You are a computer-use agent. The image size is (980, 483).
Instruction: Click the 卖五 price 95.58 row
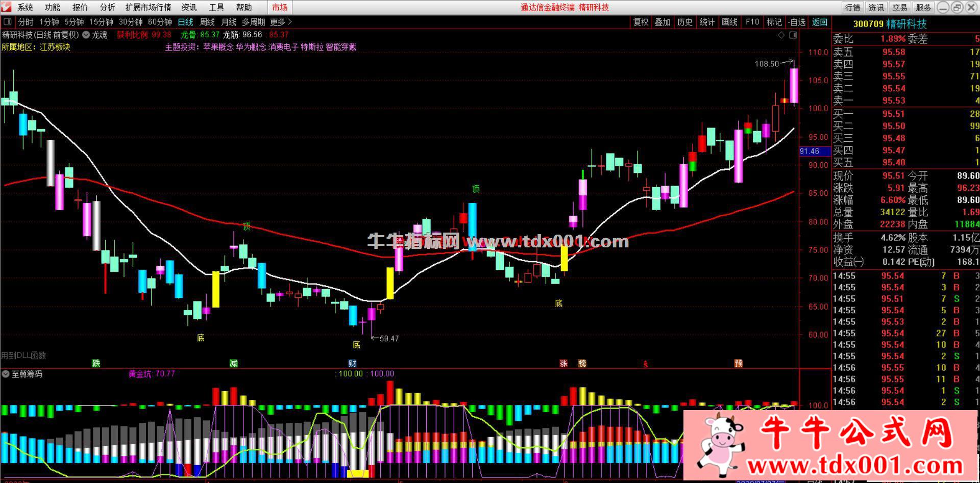[906, 52]
